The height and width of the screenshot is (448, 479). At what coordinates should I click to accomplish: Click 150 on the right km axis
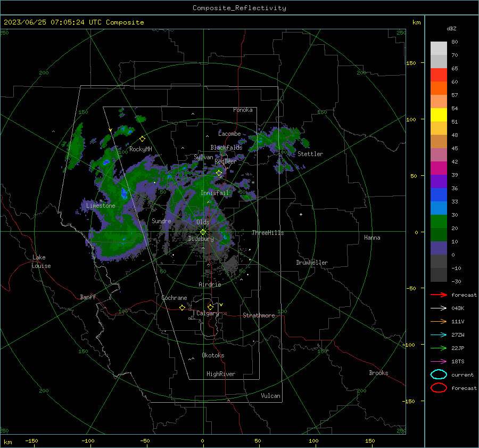(x=411, y=63)
